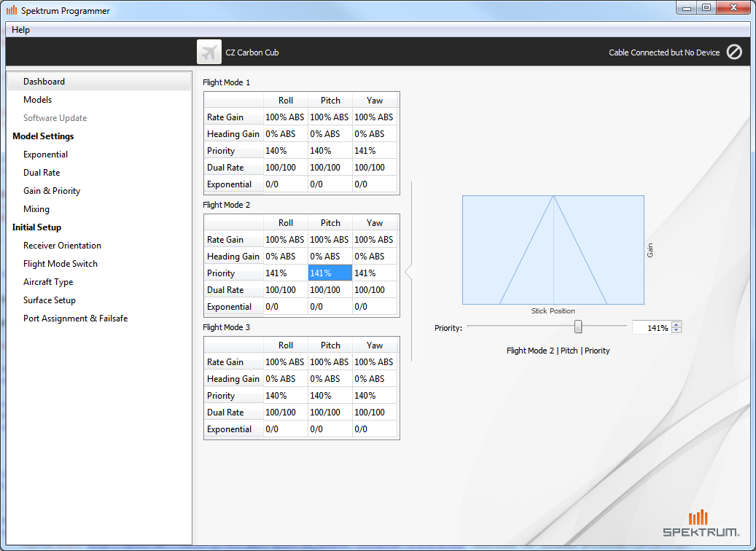Open Flight Mode Switch setup
Viewport: 756px width, 551px height.
[61, 264]
